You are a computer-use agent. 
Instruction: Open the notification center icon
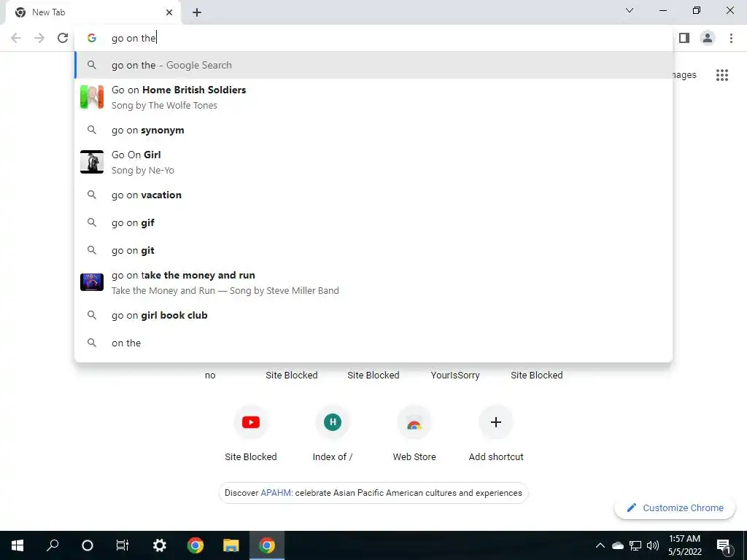point(724,545)
